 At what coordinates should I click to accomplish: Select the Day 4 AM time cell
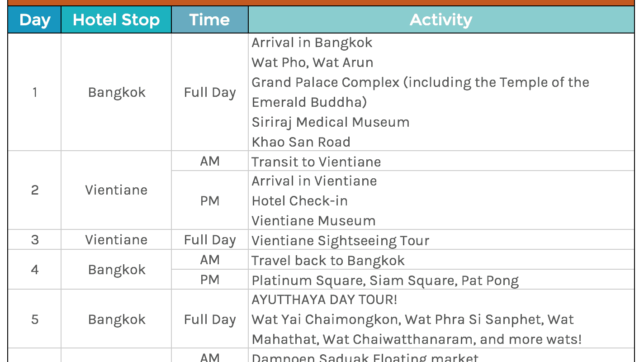[x=209, y=260]
